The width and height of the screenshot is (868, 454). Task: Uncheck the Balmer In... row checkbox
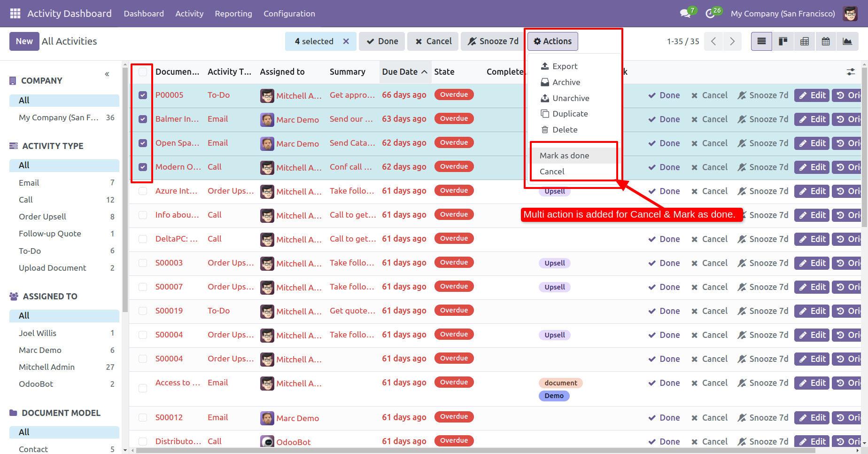[x=143, y=119]
